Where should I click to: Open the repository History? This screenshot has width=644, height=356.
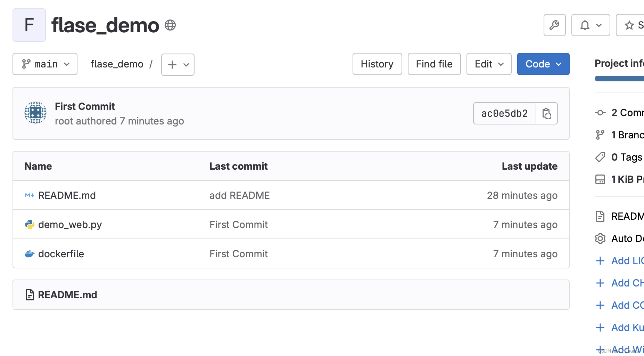(x=377, y=64)
